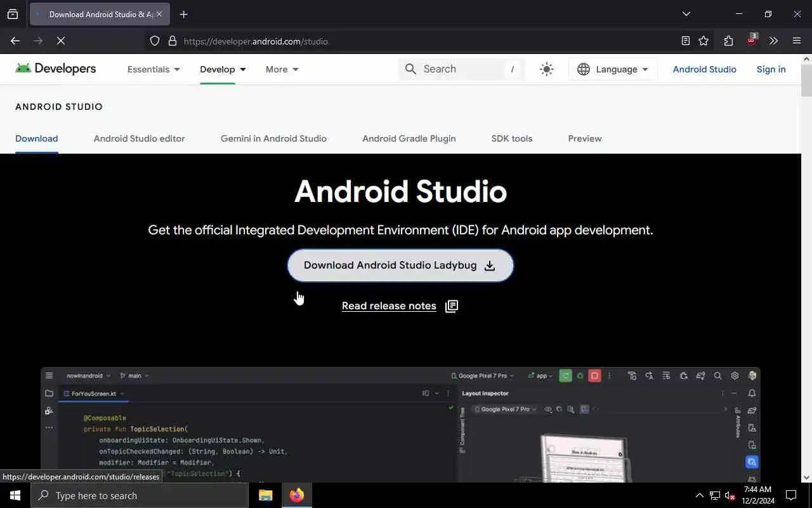Toggle the light/dark theme sun icon
Image resolution: width=812 pixels, height=508 pixels.
[547, 69]
